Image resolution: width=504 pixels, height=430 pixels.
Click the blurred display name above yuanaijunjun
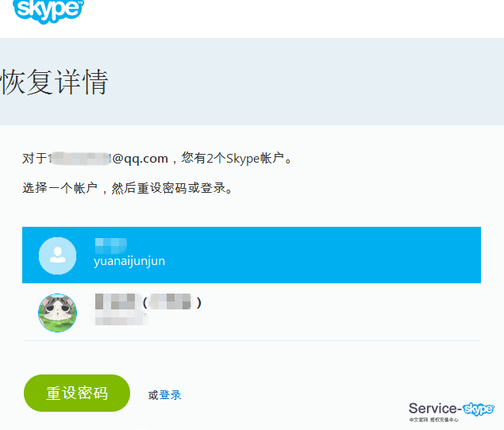pos(110,244)
